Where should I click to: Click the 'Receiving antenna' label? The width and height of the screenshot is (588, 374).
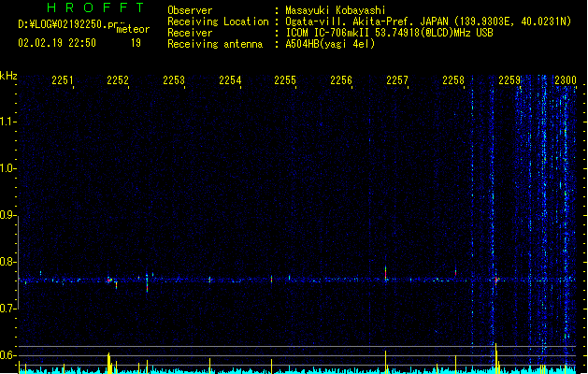(x=215, y=44)
